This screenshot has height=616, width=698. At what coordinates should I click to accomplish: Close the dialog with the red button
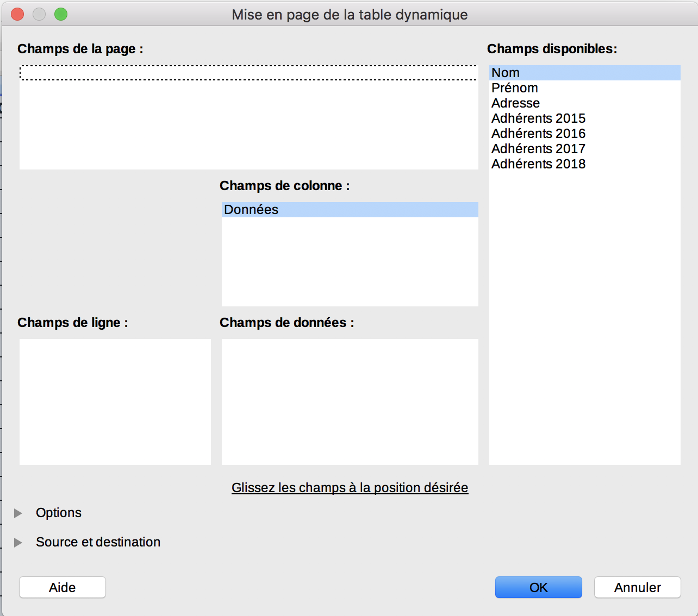pyautogui.click(x=17, y=14)
